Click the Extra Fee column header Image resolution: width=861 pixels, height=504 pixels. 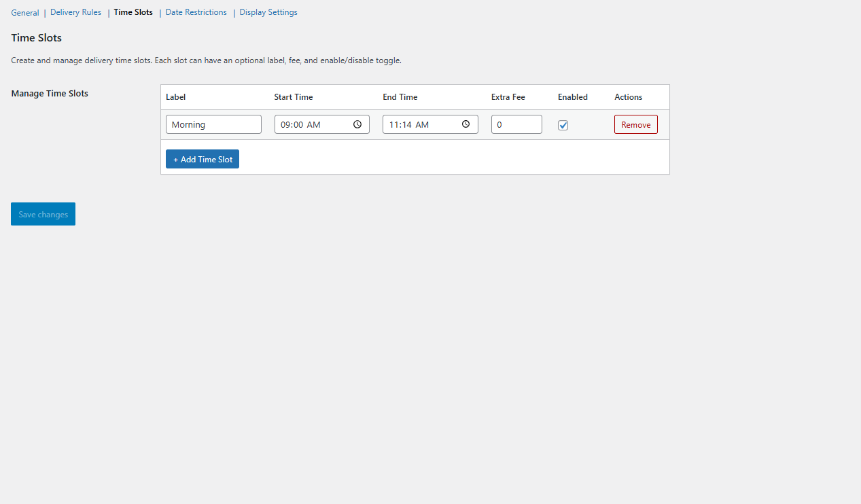(508, 97)
